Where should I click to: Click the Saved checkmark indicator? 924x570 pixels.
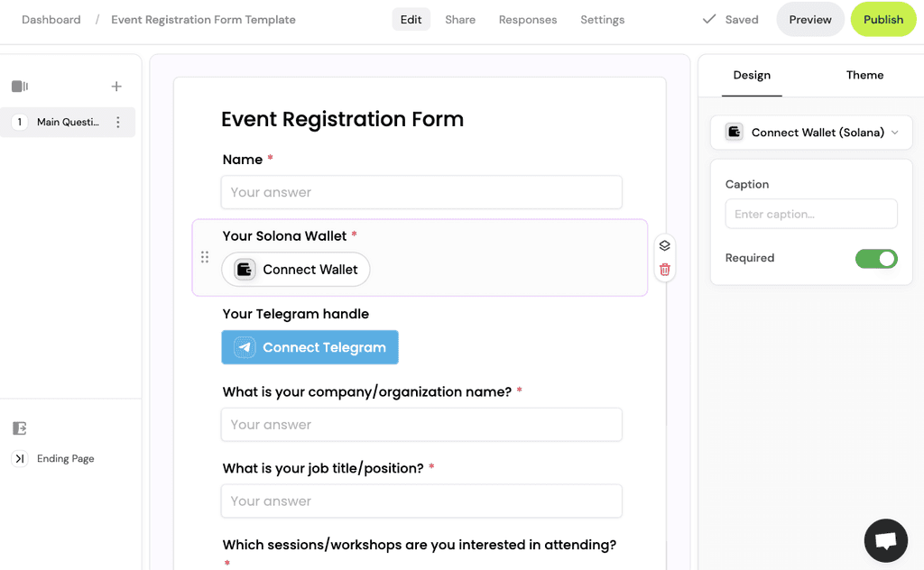tap(729, 19)
